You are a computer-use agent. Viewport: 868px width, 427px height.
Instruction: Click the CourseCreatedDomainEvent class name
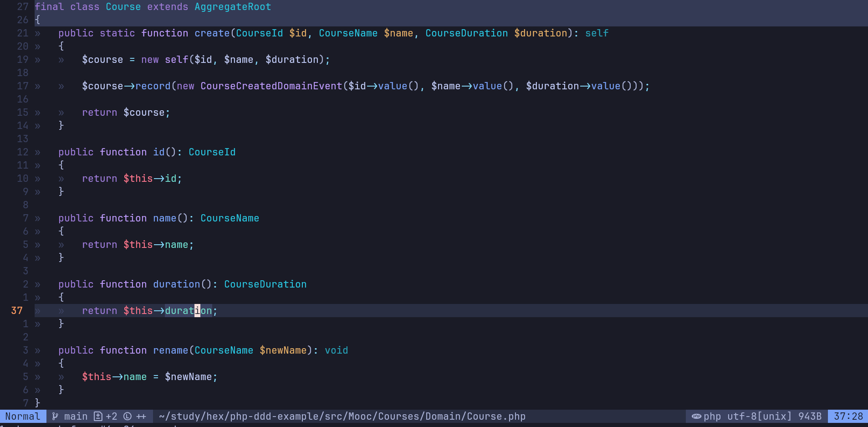pos(271,86)
